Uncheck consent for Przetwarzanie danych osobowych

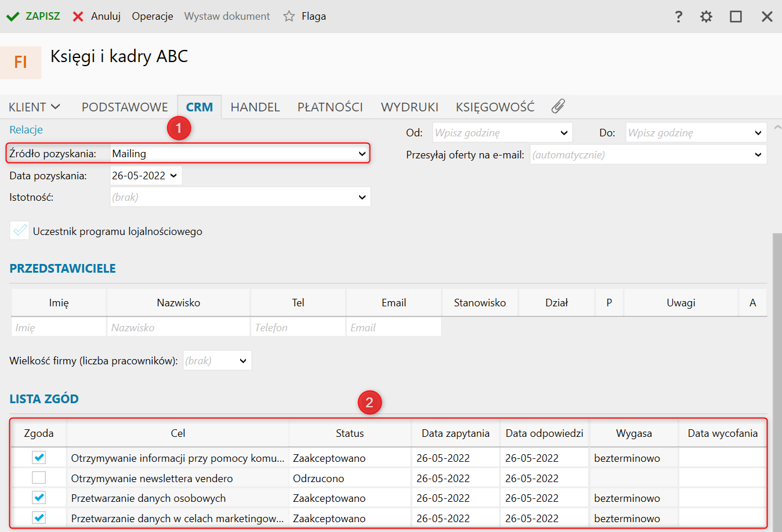click(x=39, y=498)
